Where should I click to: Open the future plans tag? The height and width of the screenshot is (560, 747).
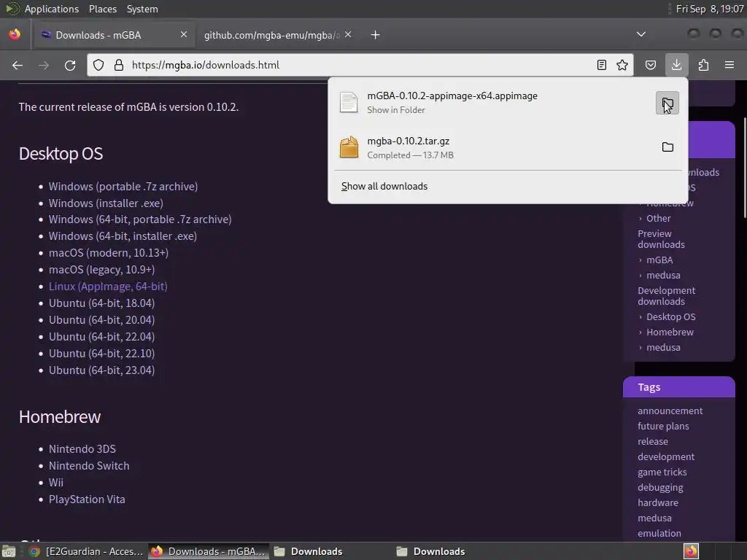(663, 426)
